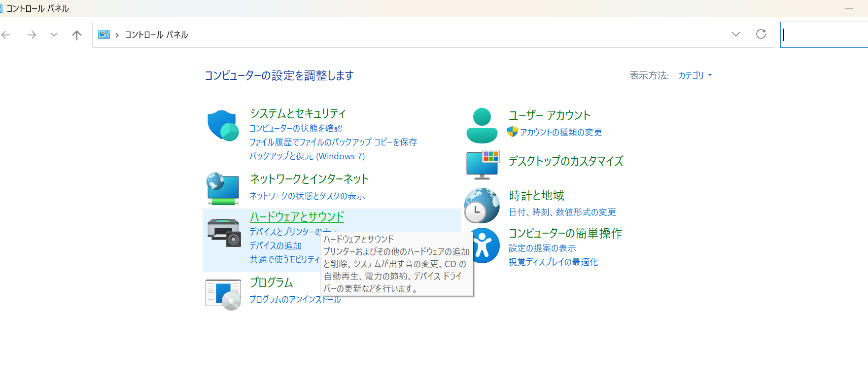Open 日付、時刻、数値形式の変更 link
This screenshot has width=868, height=386.
coord(562,212)
